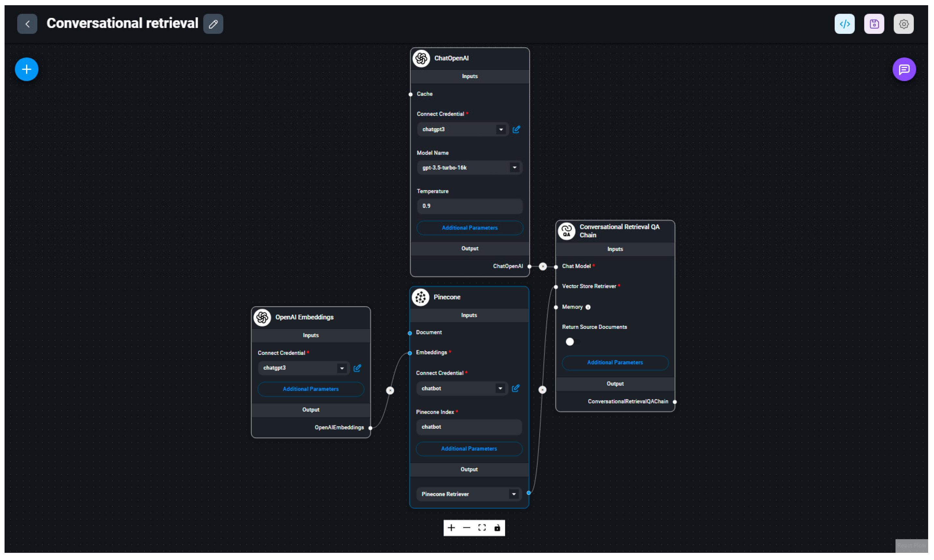Open the API code embed icon
This screenshot has height=560, width=934.
(844, 24)
